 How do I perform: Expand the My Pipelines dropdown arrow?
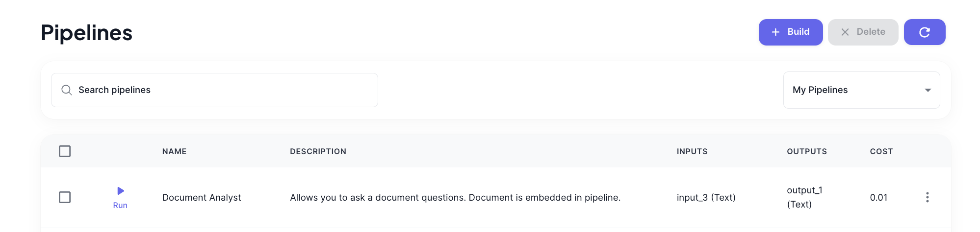[928, 90]
